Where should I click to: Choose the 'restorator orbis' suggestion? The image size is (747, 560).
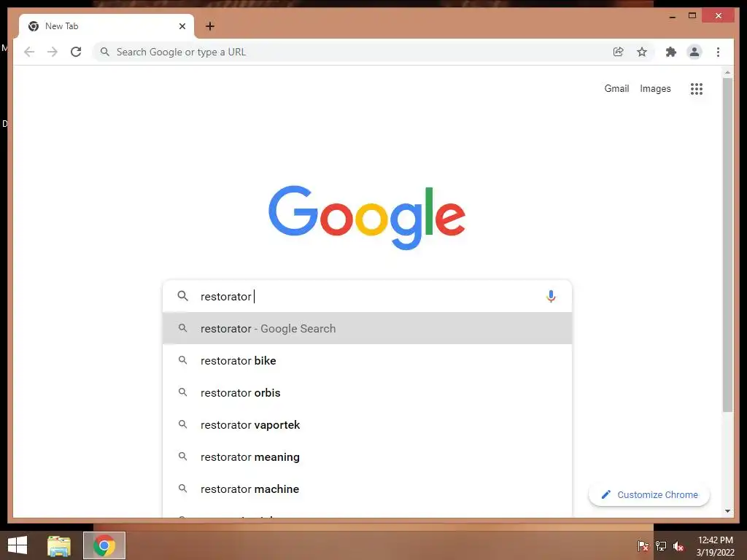click(367, 393)
